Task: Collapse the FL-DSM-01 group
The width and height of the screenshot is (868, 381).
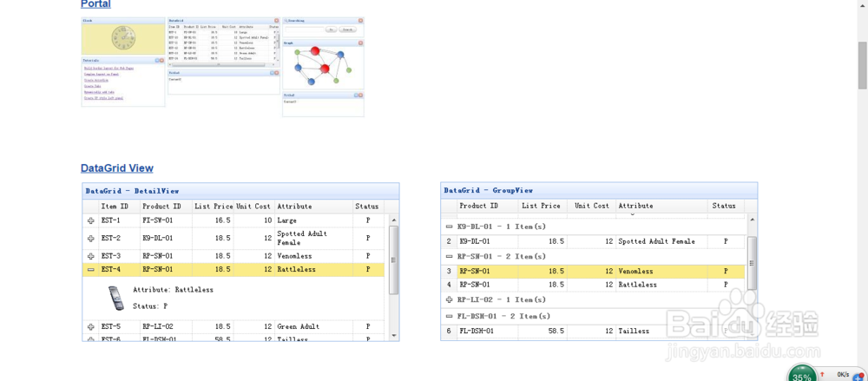Action: click(449, 316)
